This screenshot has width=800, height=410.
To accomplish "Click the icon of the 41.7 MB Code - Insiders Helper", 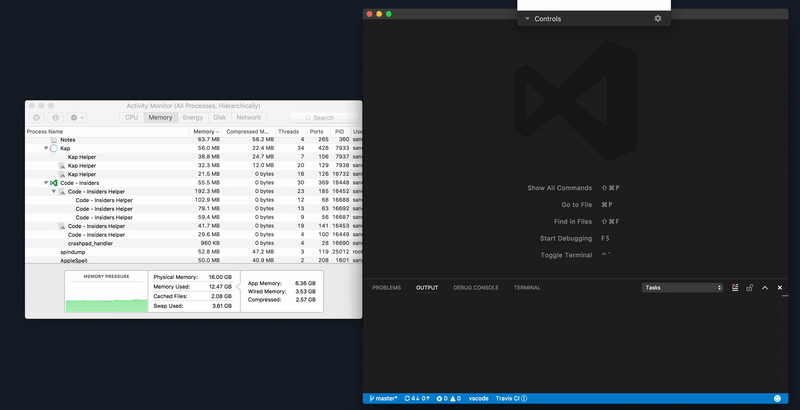I will tap(62, 226).
